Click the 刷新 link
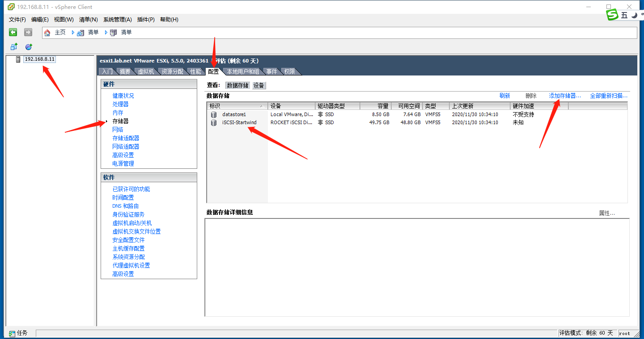 (504, 96)
